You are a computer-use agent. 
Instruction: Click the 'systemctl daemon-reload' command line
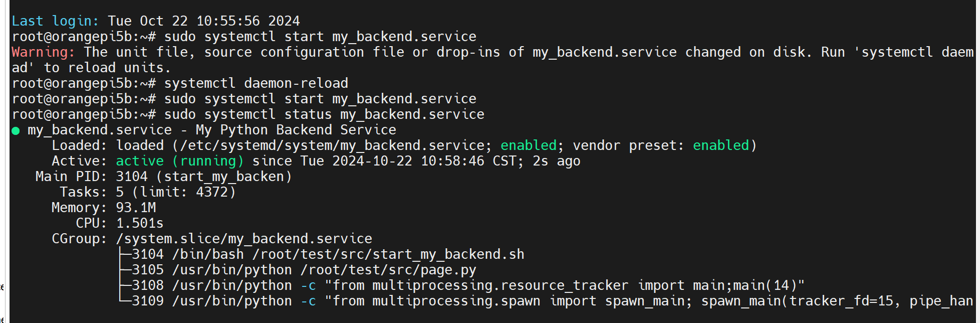point(256,83)
